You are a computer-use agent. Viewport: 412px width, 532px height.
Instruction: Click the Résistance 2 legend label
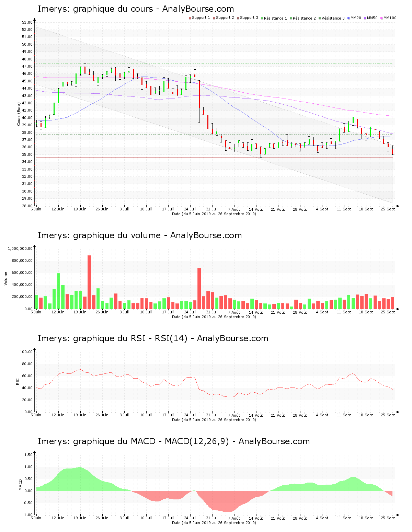(x=304, y=18)
